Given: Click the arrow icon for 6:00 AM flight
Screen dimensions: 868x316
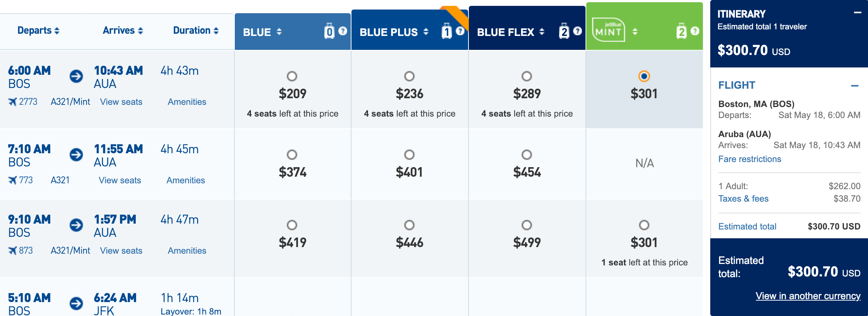Looking at the screenshot, I should [x=76, y=76].
